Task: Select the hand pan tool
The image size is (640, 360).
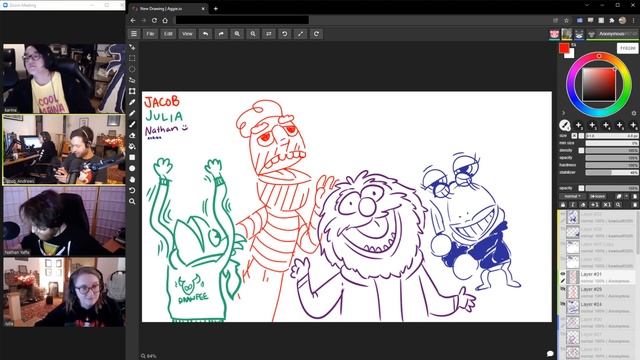Action: click(x=132, y=180)
